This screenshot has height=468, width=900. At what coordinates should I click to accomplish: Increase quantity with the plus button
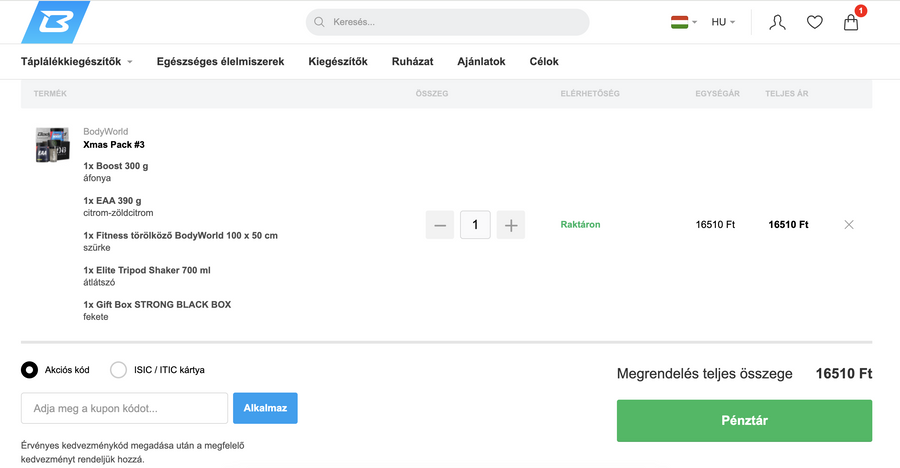pyautogui.click(x=510, y=225)
